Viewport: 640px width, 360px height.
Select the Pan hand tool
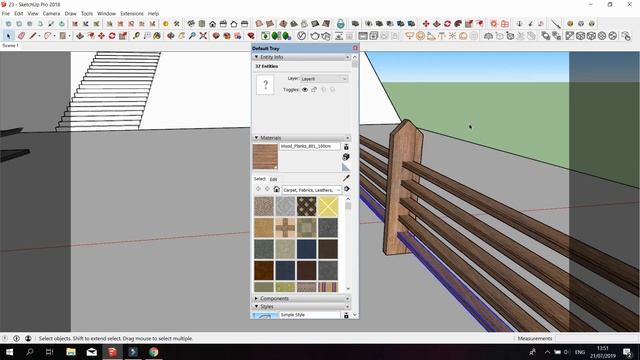point(181,36)
